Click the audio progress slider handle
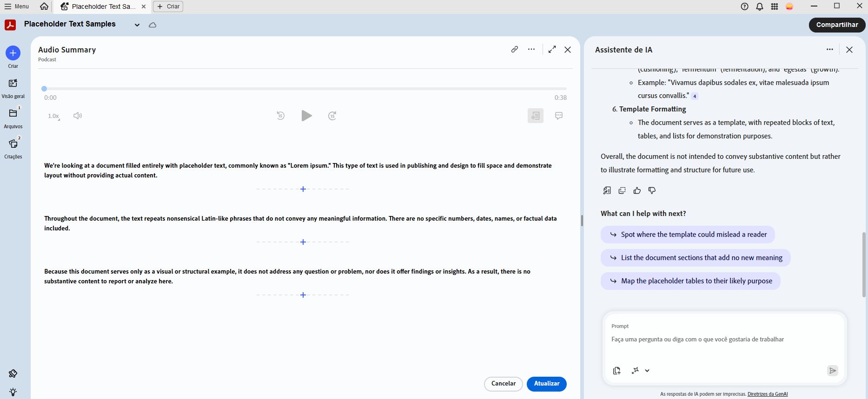 (44, 89)
